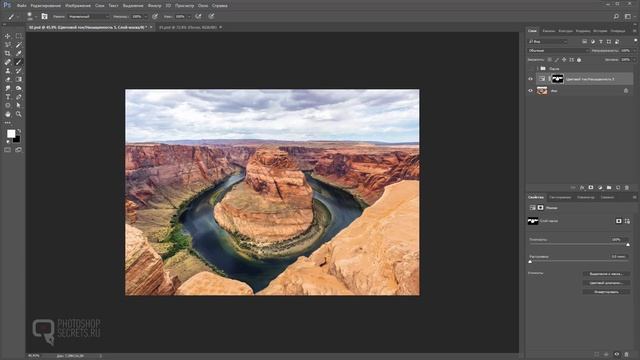Toggle Quick Mask mode
This screenshot has height=360, width=640.
pyautogui.click(x=8, y=150)
